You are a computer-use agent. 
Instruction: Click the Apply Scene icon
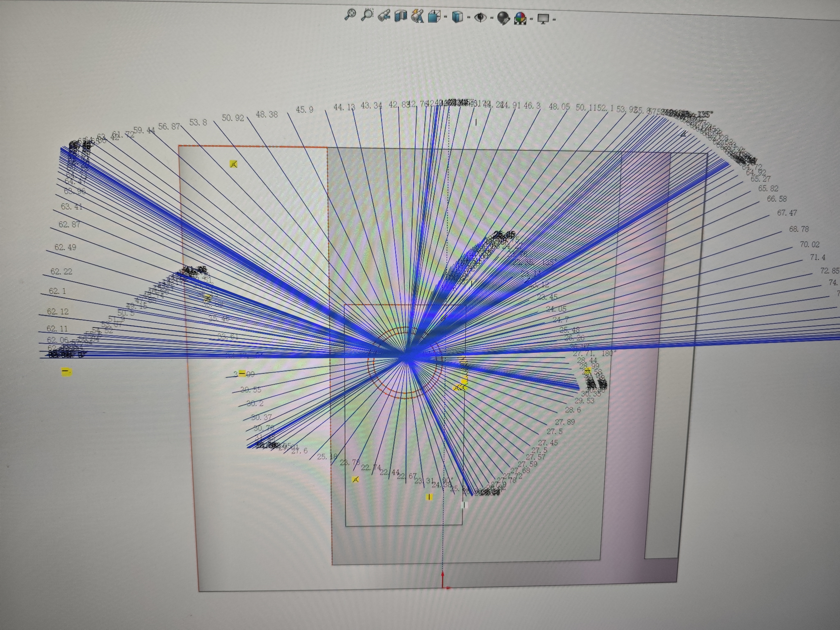pos(520,18)
